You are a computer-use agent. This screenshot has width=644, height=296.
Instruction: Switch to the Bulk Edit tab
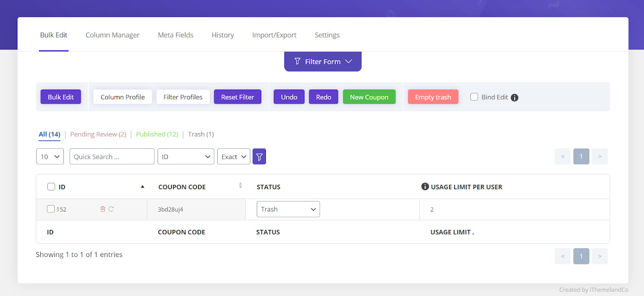tap(54, 35)
